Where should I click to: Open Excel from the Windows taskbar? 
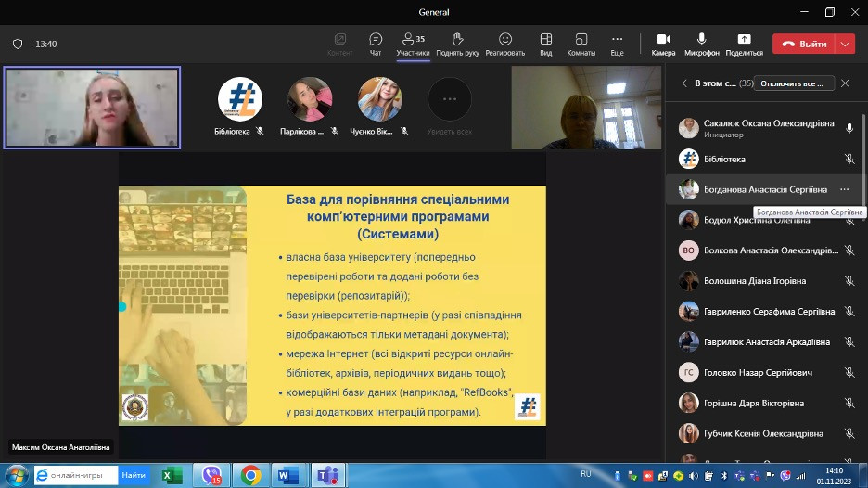coord(172,475)
